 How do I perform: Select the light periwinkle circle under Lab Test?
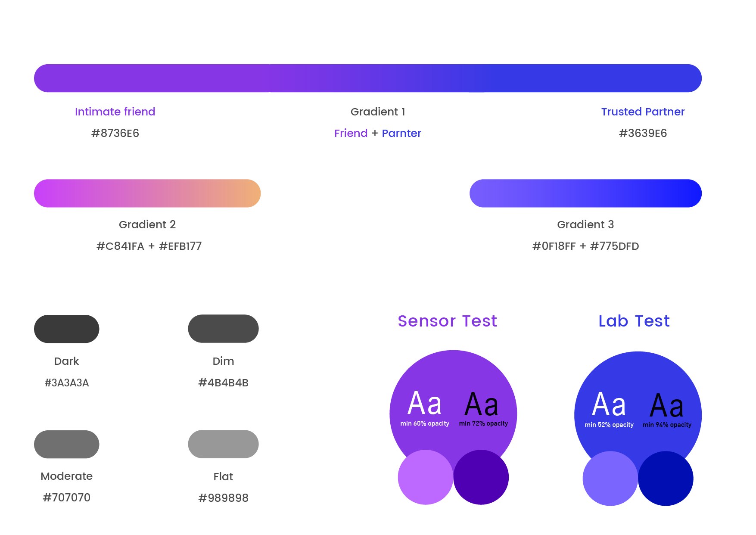[610, 479]
